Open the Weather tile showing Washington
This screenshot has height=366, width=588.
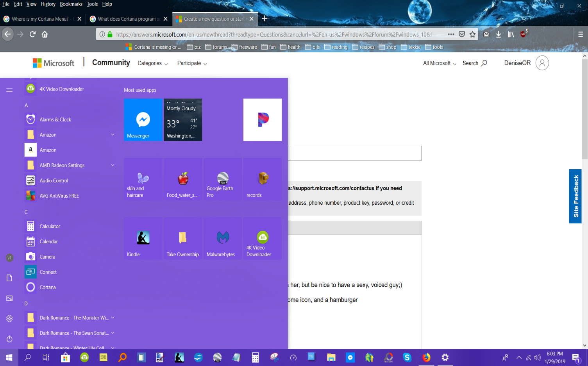coord(183,120)
